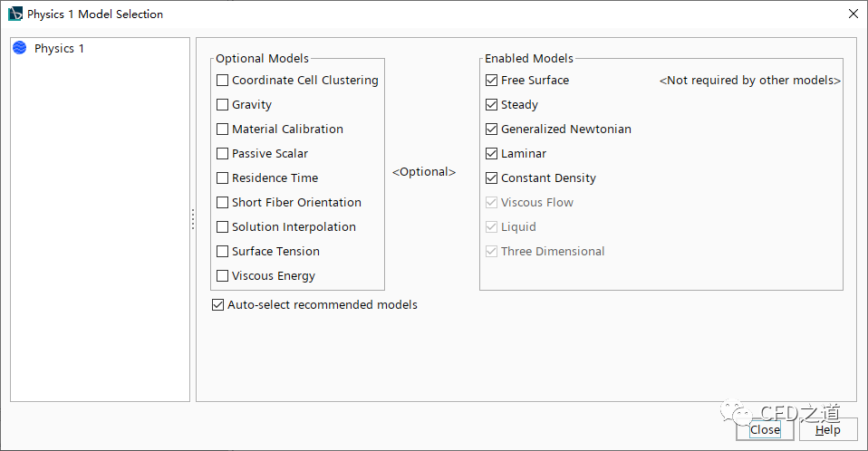The width and height of the screenshot is (868, 451).
Task: Check Coordinate Cell Clustering option
Action: coord(223,81)
